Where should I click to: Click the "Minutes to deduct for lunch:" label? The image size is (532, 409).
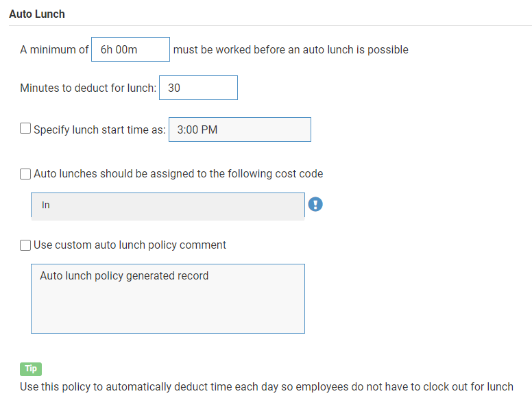click(x=88, y=88)
